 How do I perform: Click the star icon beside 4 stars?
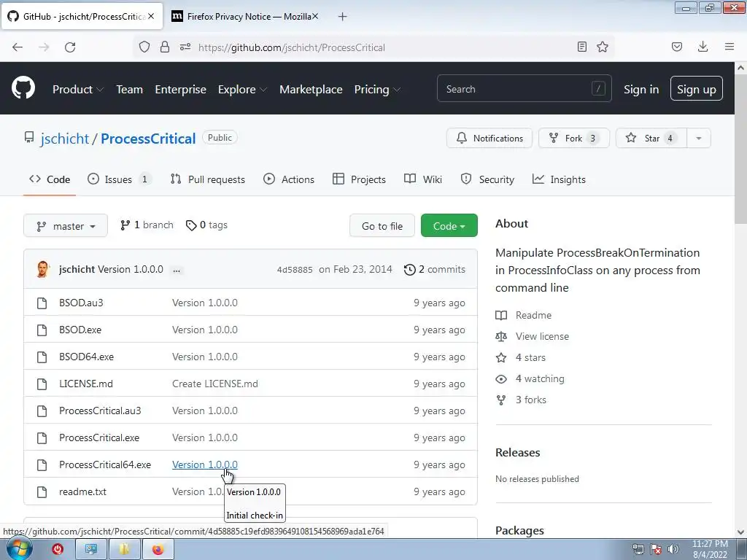pos(501,357)
